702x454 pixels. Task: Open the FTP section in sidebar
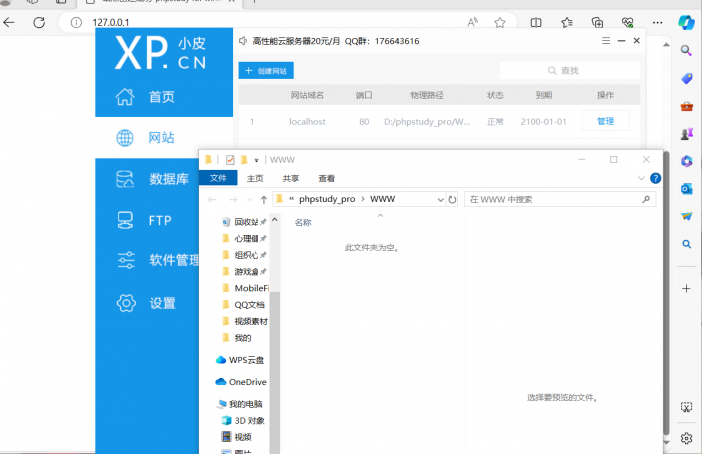143,220
